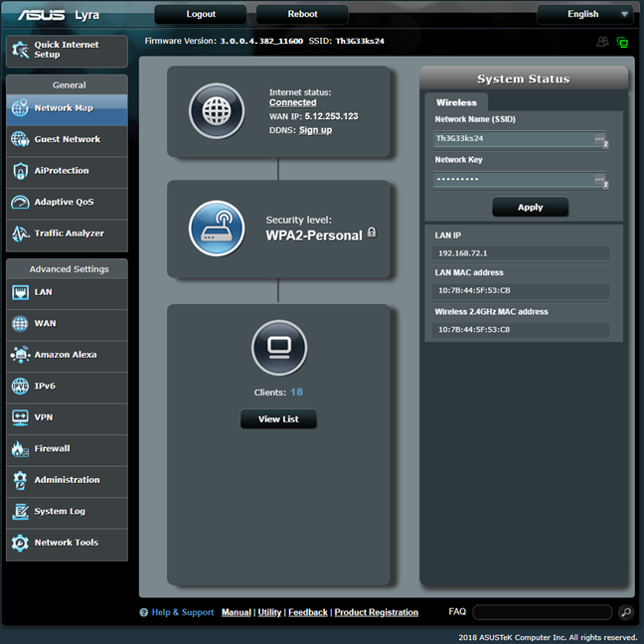Open the Guest Network menu item
This screenshot has height=644, width=644.
[67, 139]
